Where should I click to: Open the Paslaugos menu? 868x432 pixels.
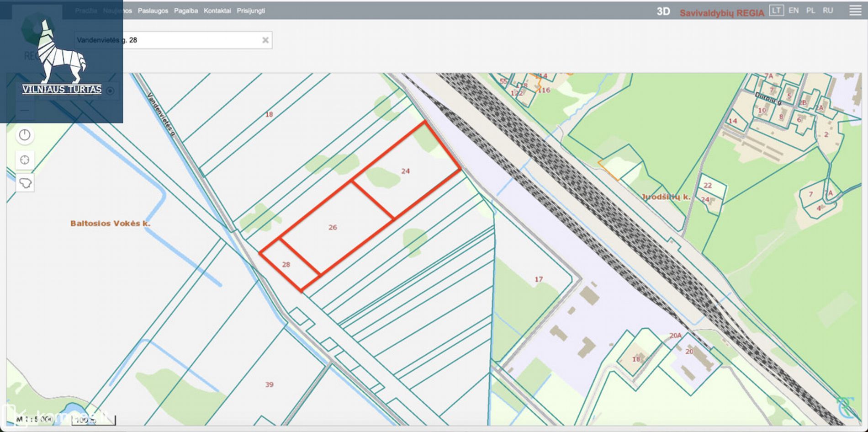[153, 11]
